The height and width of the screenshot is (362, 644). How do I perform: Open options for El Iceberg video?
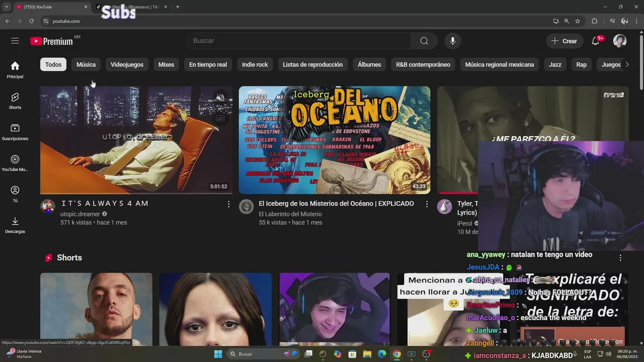tap(427, 204)
